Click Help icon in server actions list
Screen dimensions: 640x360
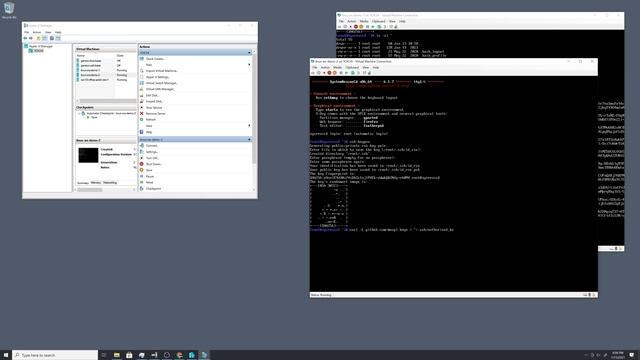point(142,132)
